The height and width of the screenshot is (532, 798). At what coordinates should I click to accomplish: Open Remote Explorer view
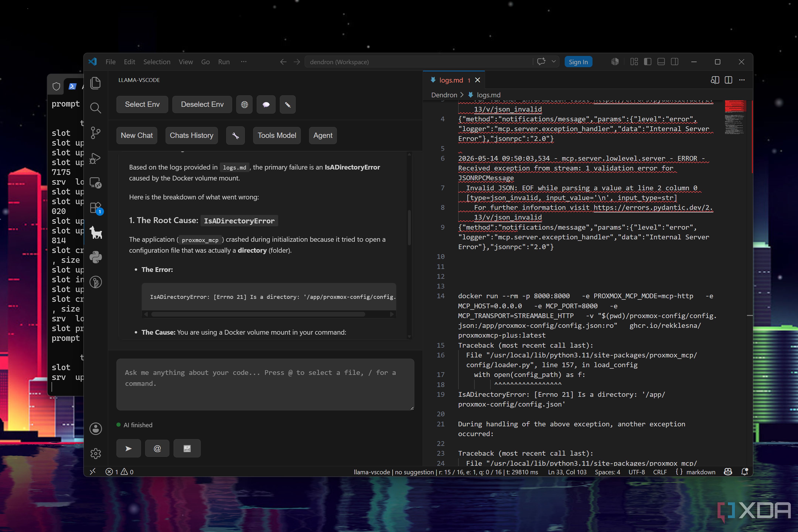coord(96,183)
